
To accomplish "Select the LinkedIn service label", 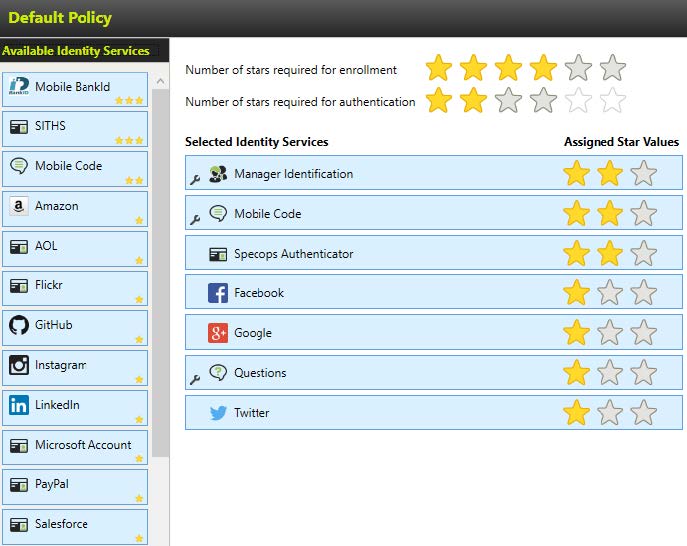I will click(57, 405).
